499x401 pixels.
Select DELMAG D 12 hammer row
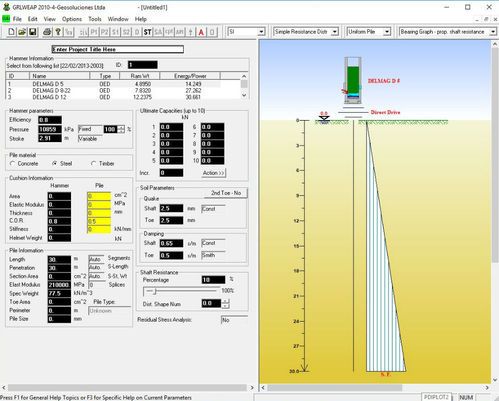tap(123, 97)
